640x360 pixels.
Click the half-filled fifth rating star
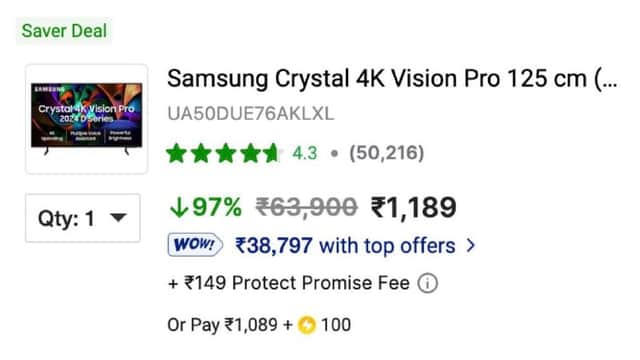(x=271, y=153)
